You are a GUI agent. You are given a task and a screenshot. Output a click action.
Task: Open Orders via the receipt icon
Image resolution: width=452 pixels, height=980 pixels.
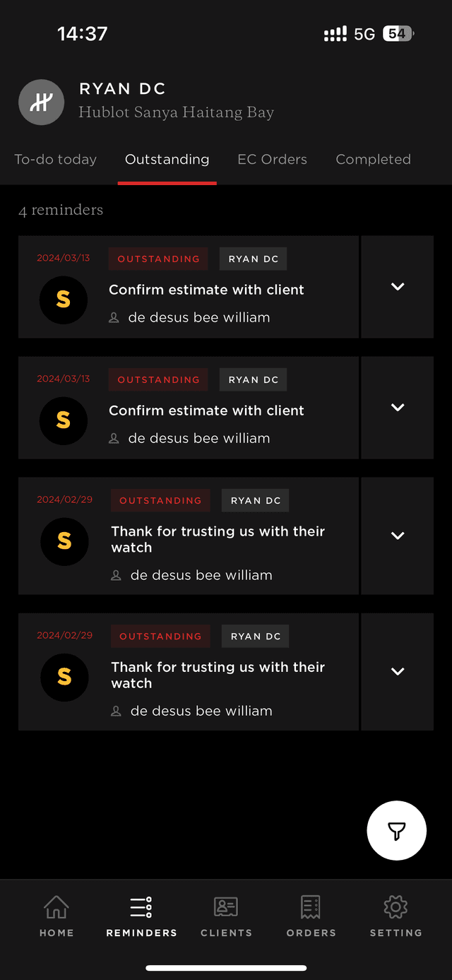(311, 907)
